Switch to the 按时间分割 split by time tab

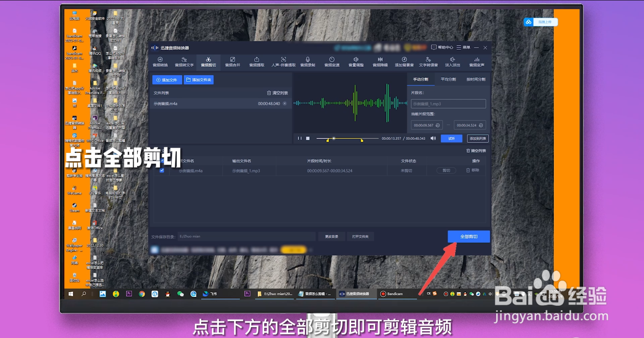476,79
